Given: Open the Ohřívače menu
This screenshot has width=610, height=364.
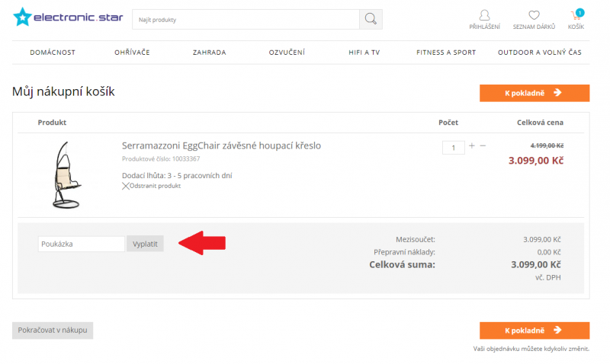Looking at the screenshot, I should pyautogui.click(x=132, y=53).
